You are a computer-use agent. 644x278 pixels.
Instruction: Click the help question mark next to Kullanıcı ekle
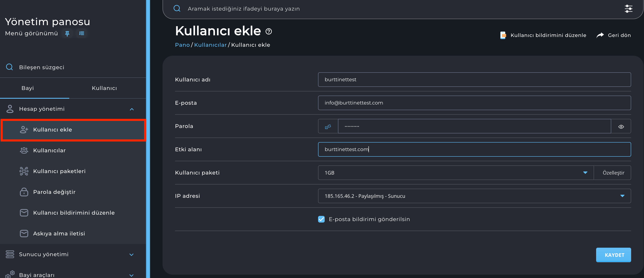(269, 32)
